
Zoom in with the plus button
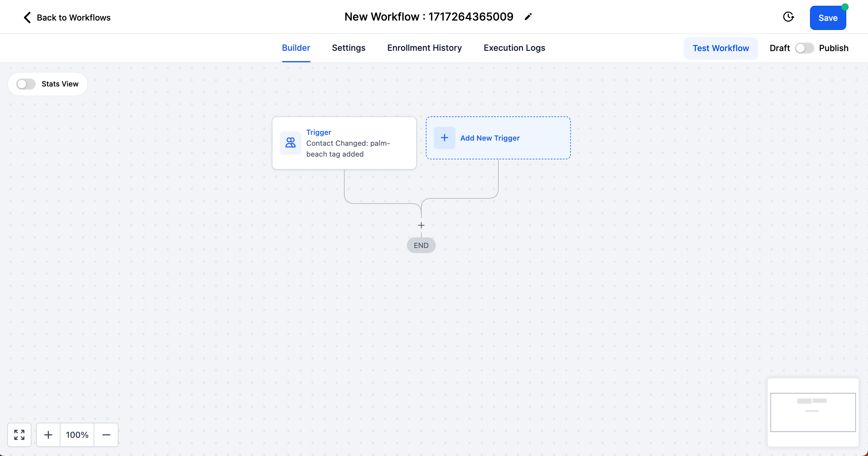48,435
